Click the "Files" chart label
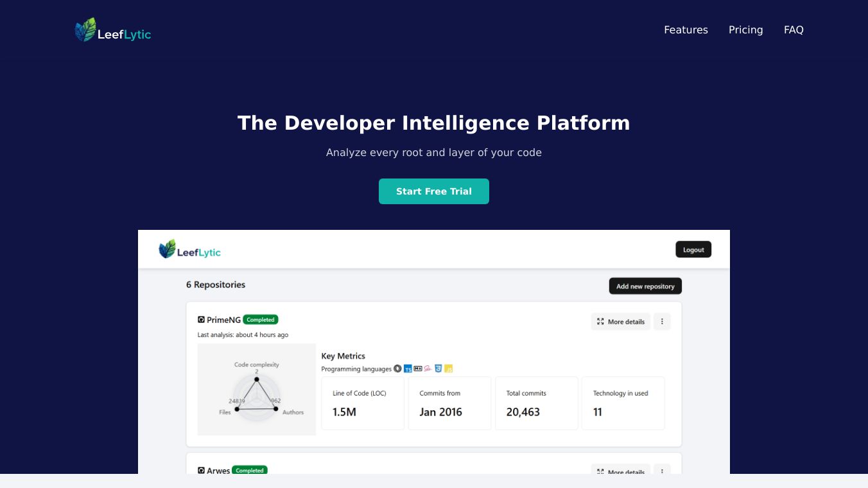 [x=225, y=412]
